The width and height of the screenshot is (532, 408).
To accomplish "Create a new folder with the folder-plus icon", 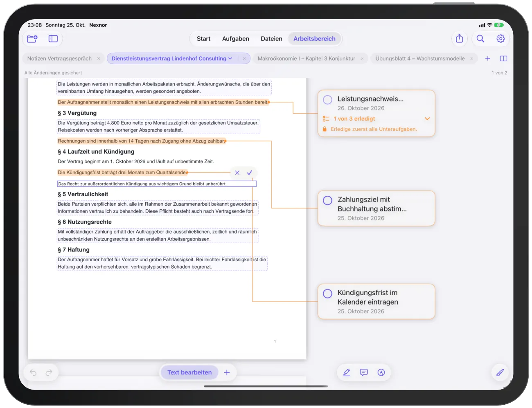I will (32, 39).
